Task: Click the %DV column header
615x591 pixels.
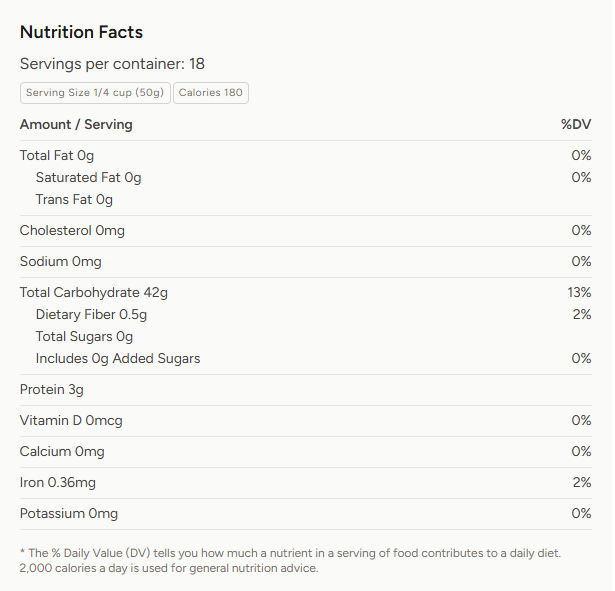Action: click(x=576, y=125)
